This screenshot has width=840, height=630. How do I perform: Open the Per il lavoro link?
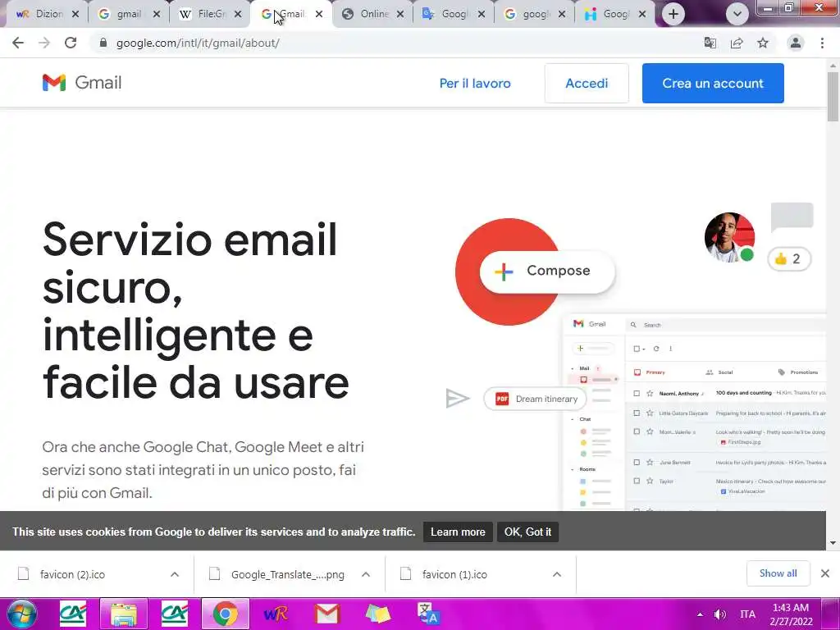[x=475, y=83]
